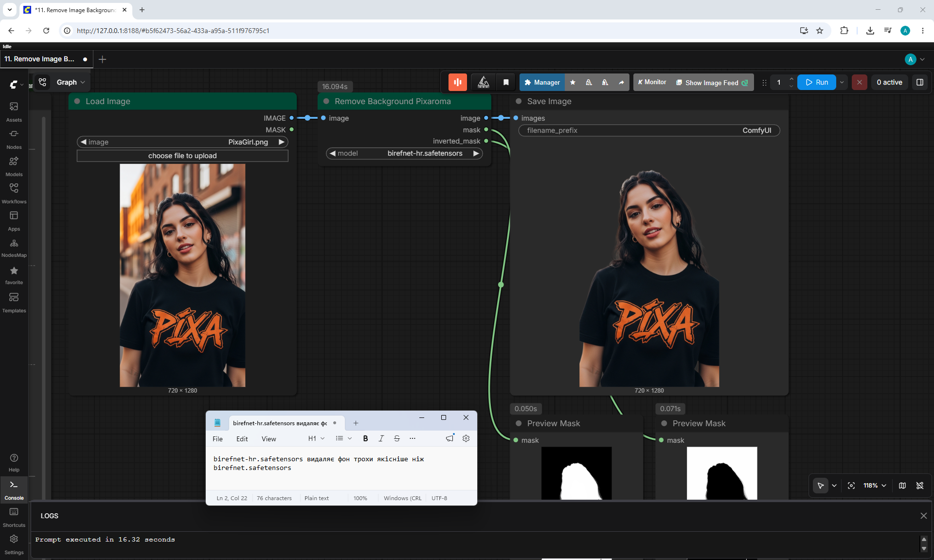Image resolution: width=934 pixels, height=560 pixels.
Task: Expand the H1 heading dropdown in Notepad
Action: (316, 438)
